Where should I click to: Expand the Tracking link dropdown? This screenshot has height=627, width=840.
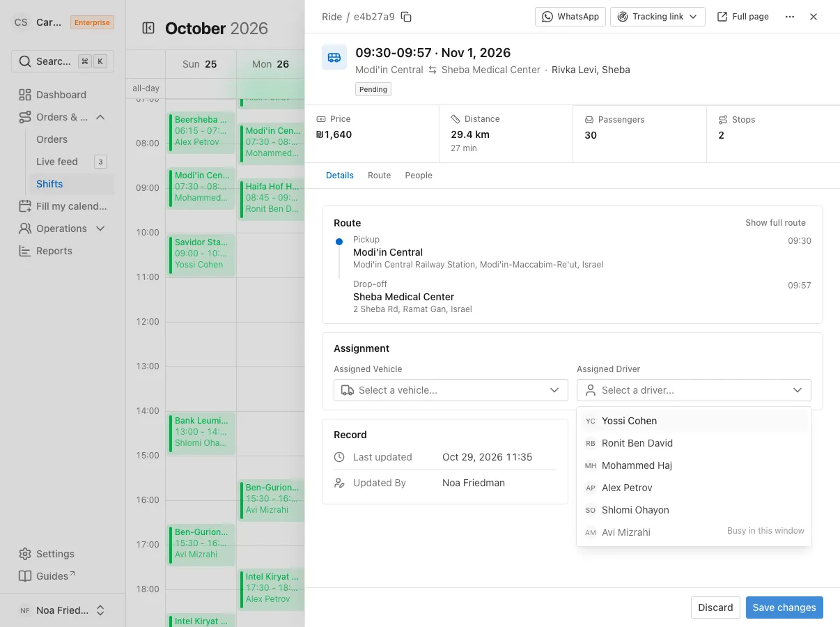(658, 17)
